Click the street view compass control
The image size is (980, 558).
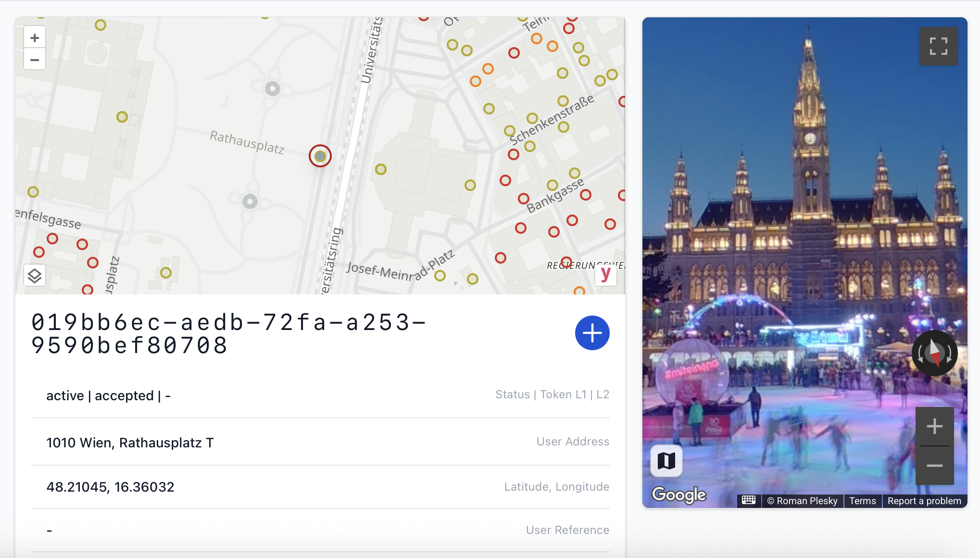(934, 354)
